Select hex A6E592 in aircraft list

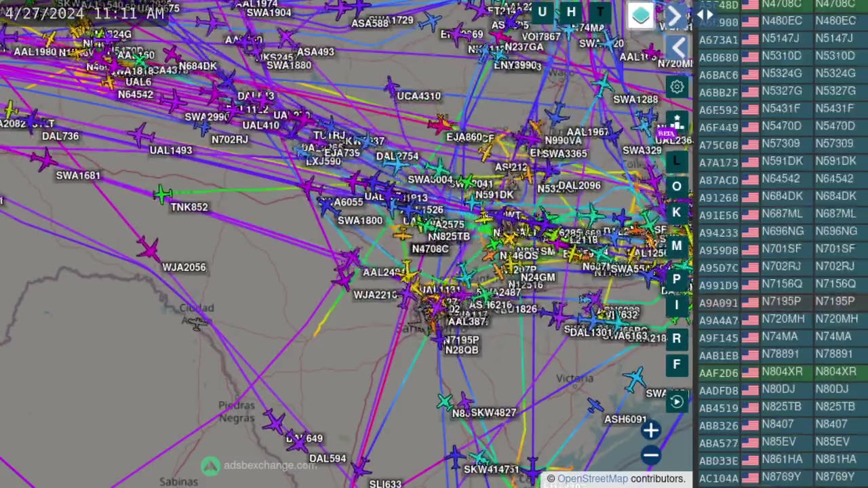point(718,109)
